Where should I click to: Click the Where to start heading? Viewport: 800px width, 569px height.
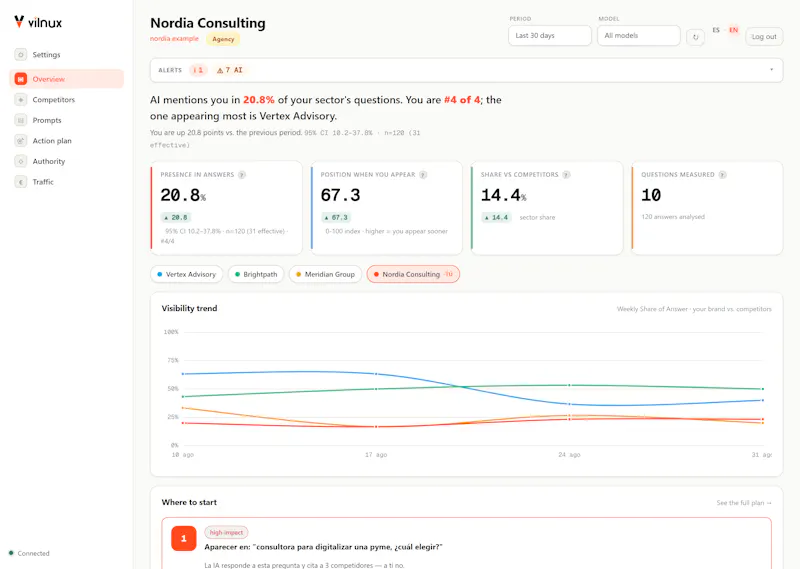pyautogui.click(x=189, y=502)
